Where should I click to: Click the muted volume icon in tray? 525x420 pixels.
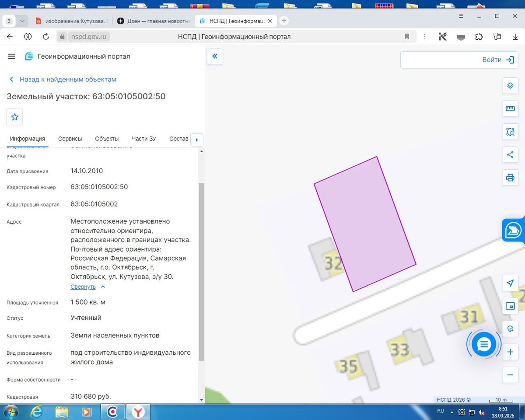tap(482, 412)
